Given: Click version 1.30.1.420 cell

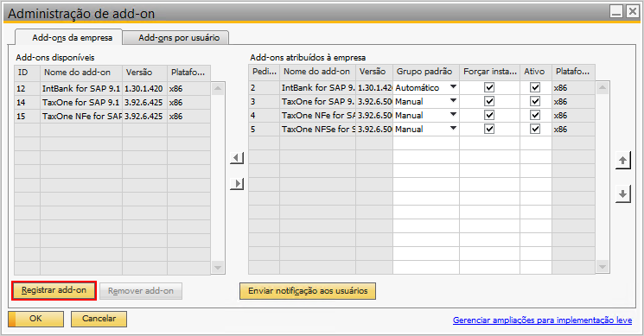Looking at the screenshot, I should [x=144, y=89].
